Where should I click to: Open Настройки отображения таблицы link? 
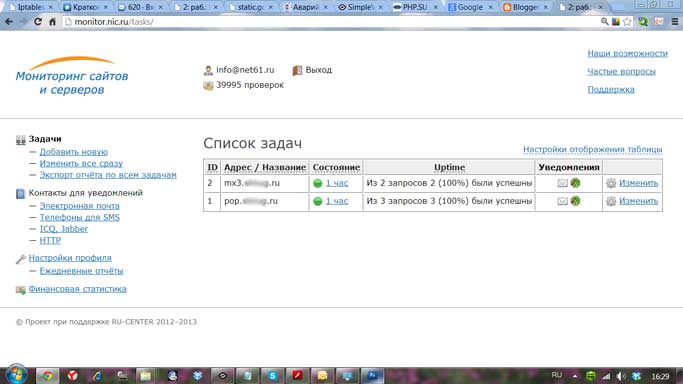(592, 149)
